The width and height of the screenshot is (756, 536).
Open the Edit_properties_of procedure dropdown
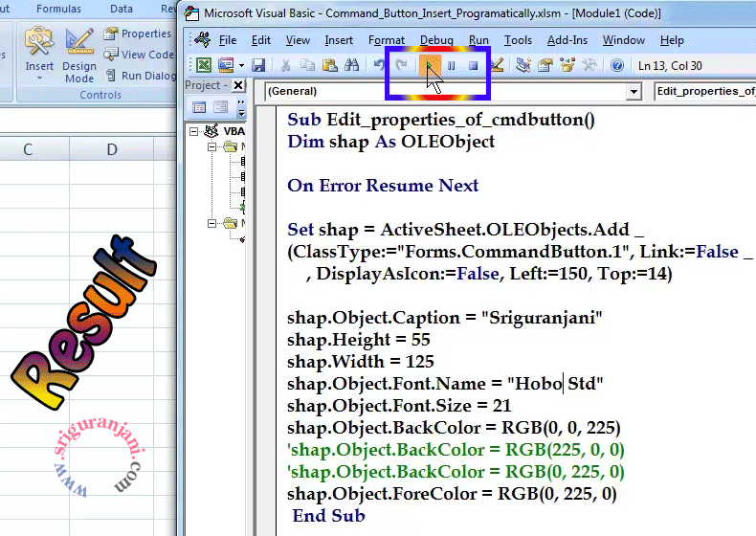704,92
